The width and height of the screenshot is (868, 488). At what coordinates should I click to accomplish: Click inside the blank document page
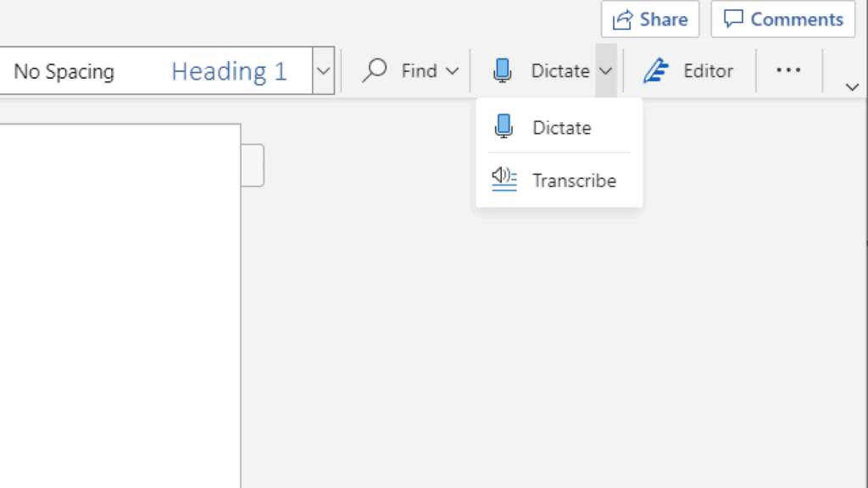(119, 322)
